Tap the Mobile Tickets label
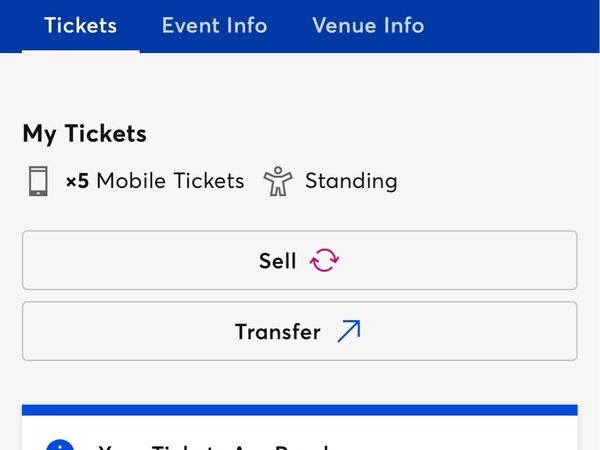 coord(170,181)
